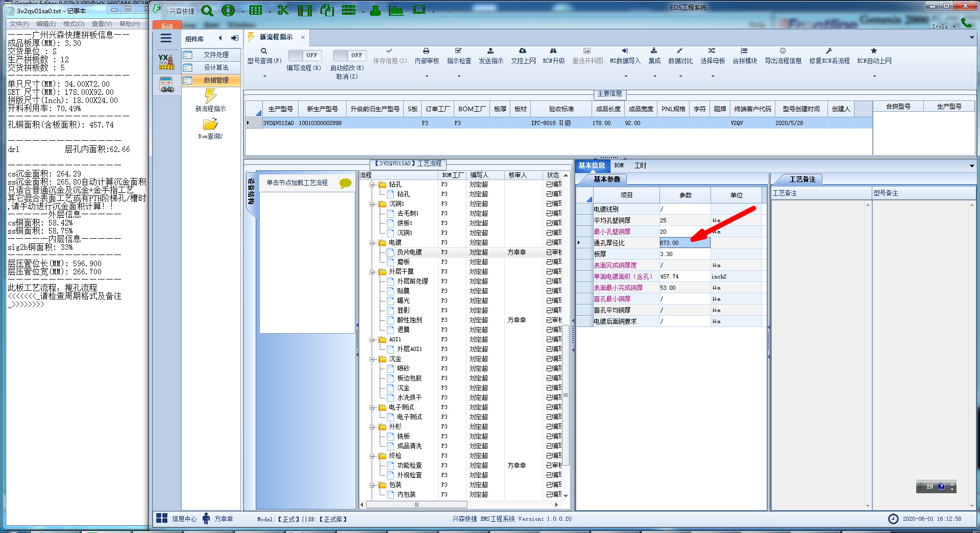
Task: Click the 通孔厚径比 value field 673.00
Action: point(685,243)
